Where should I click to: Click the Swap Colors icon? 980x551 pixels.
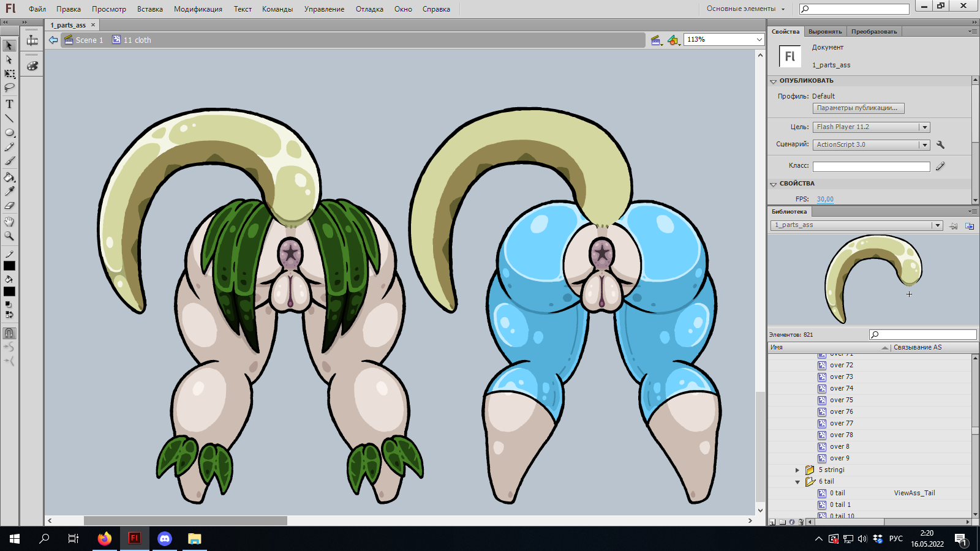9,315
